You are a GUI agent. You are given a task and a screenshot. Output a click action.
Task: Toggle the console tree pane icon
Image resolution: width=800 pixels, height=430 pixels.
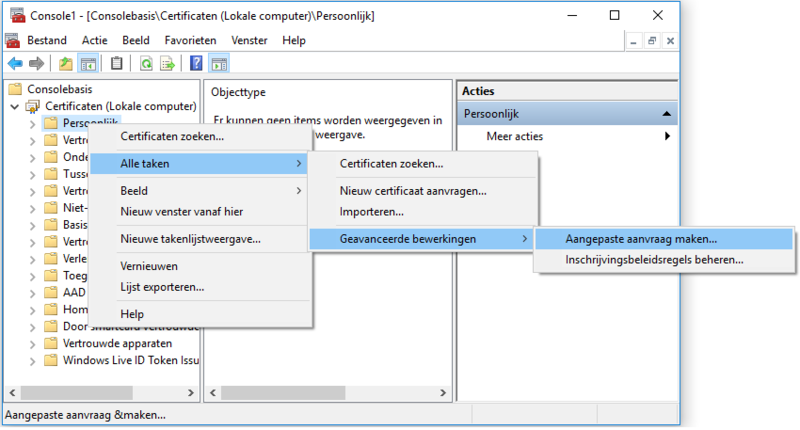88,64
